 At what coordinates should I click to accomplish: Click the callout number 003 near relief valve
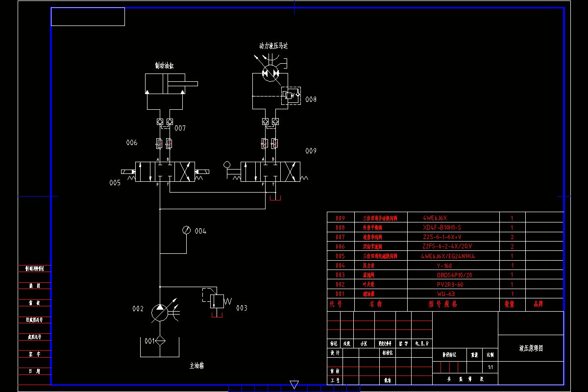[x=242, y=308]
